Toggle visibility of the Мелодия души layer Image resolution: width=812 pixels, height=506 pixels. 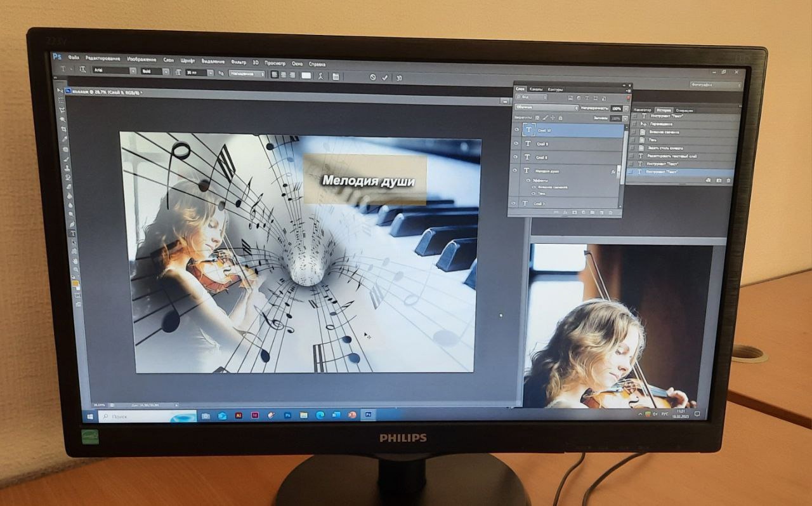(516, 171)
